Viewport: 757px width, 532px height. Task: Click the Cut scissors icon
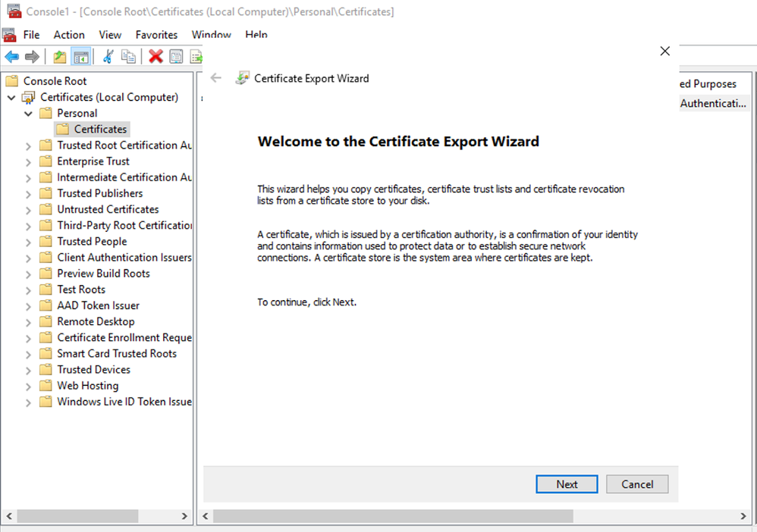point(108,57)
